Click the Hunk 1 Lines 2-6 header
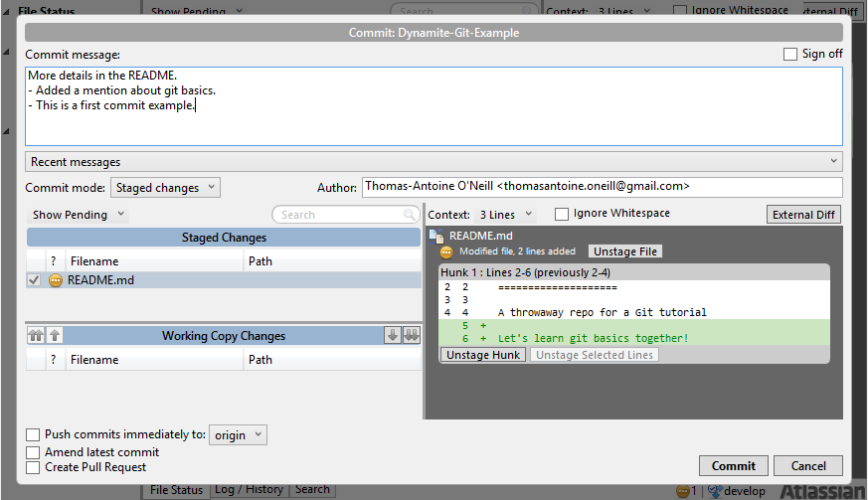This screenshot has height=500, width=868. coord(634,272)
